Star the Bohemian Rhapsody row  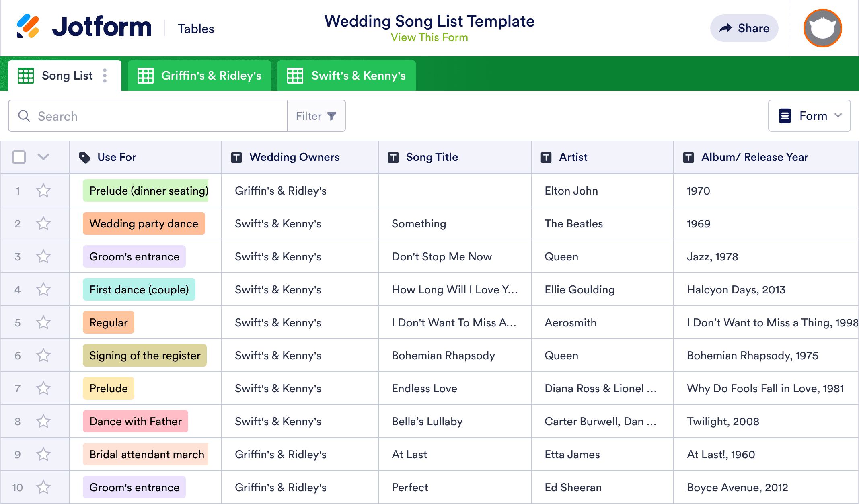pos(43,355)
